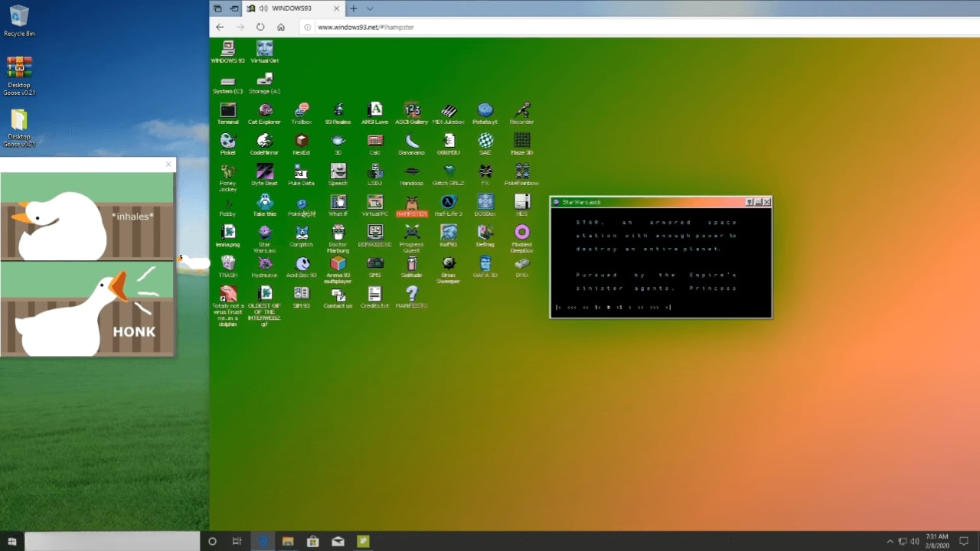Image resolution: width=980 pixels, height=551 pixels.
Task: Open the Recycle Bin on the desktop
Action: [x=19, y=21]
